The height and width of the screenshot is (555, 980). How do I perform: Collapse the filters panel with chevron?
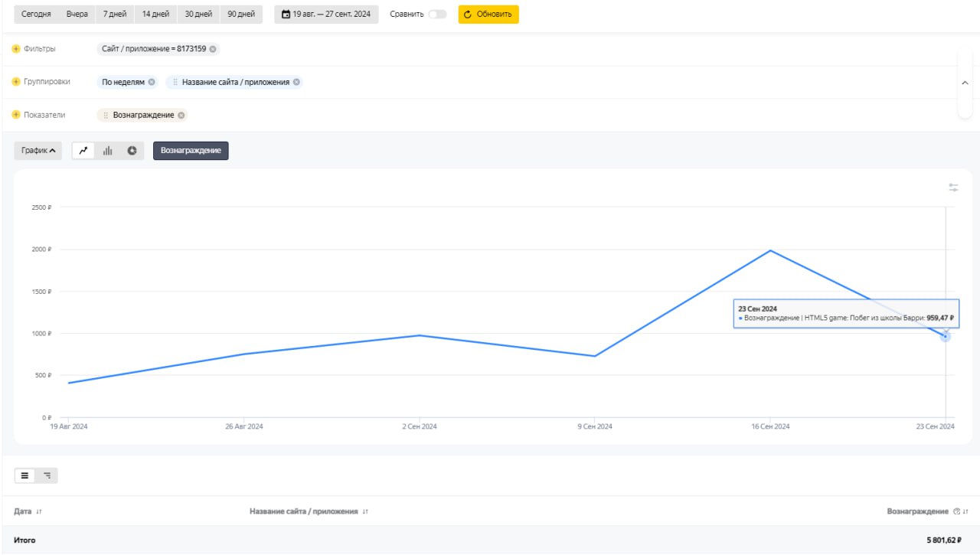[x=965, y=83]
